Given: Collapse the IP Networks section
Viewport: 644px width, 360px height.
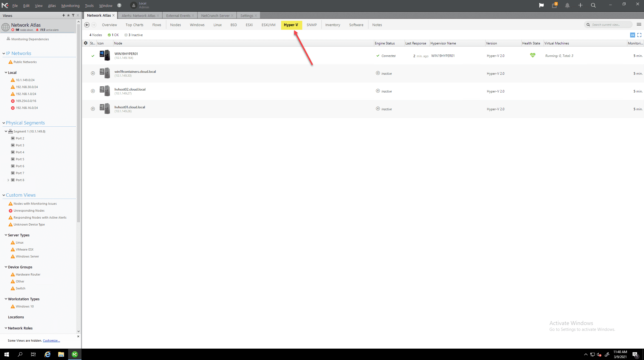Looking at the screenshot, I should point(4,53).
